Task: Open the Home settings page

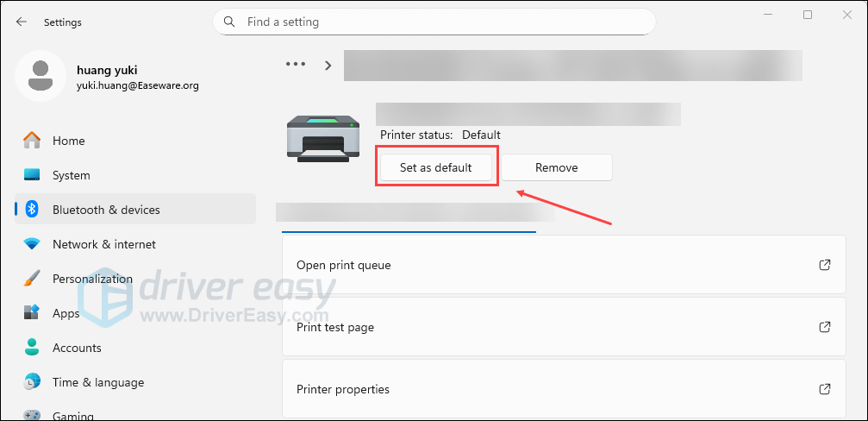Action: (x=68, y=141)
